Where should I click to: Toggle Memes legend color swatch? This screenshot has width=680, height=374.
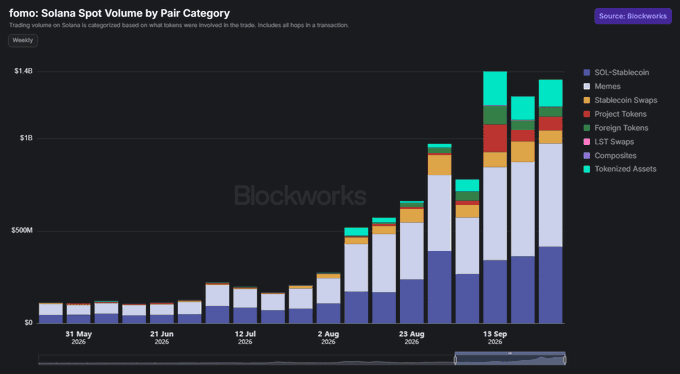(587, 86)
